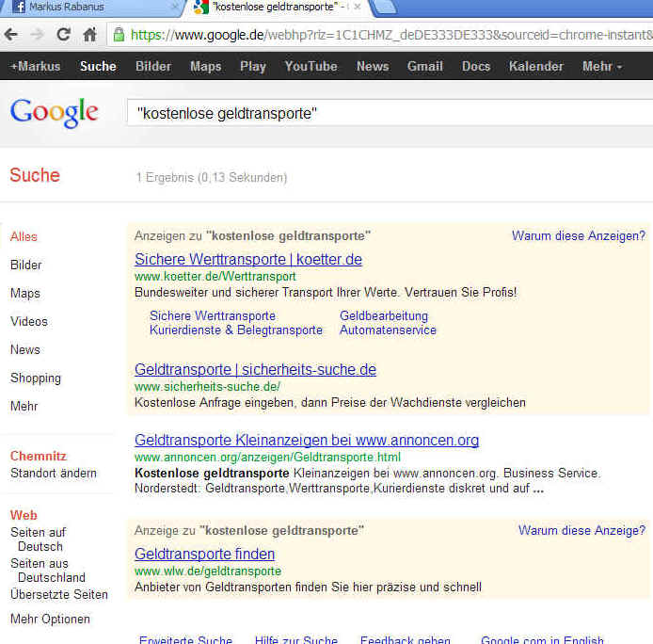Viewport: 653px width, 644px height.
Task: Open +Markus in the black bar
Action: pos(36,66)
